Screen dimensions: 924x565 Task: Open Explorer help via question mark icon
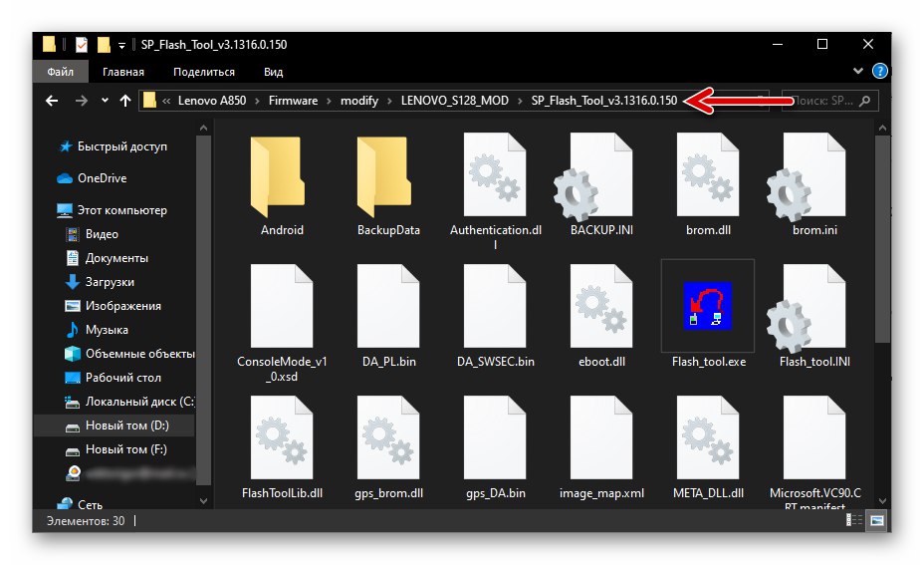pos(880,72)
